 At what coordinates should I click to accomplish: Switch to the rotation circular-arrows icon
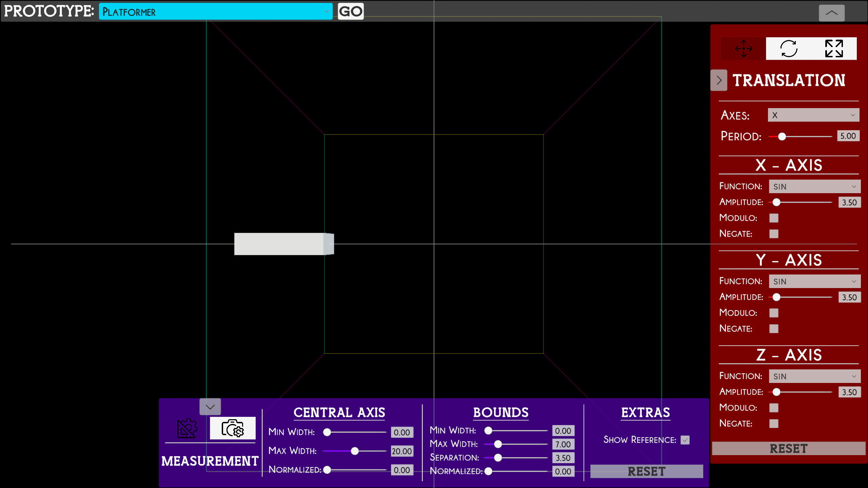(789, 48)
